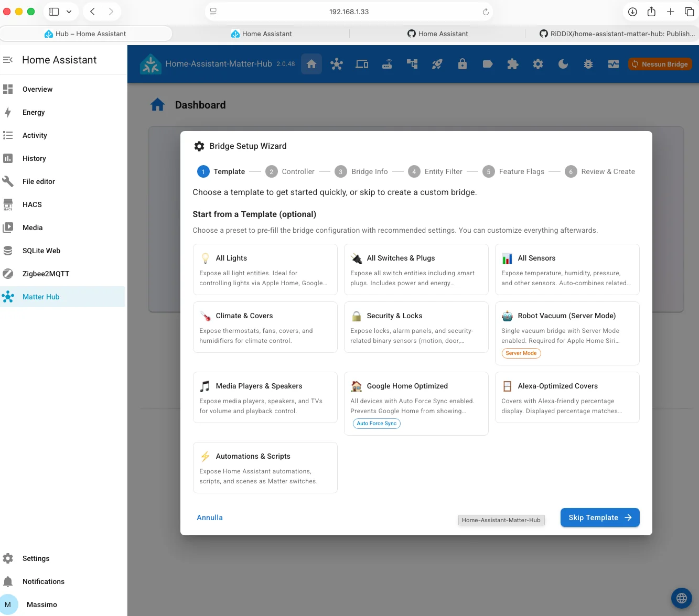The image size is (699, 616).
Task: Select the Google Home Optimized template
Action: [416, 404]
